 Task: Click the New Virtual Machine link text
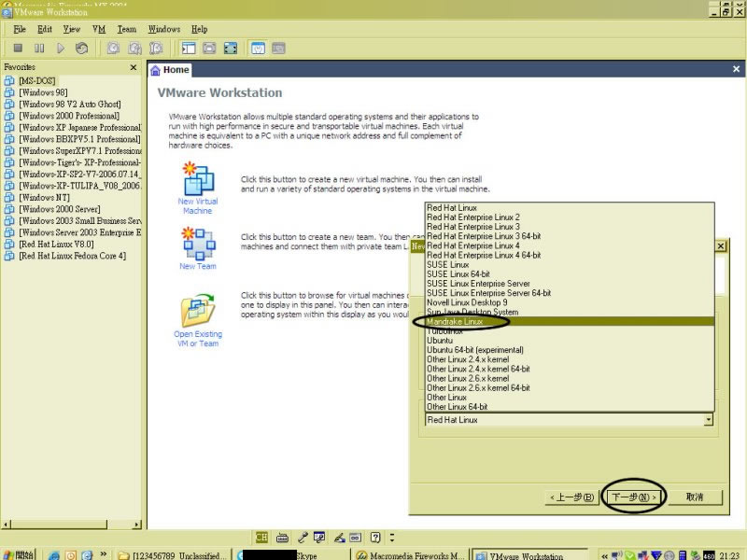pos(198,206)
